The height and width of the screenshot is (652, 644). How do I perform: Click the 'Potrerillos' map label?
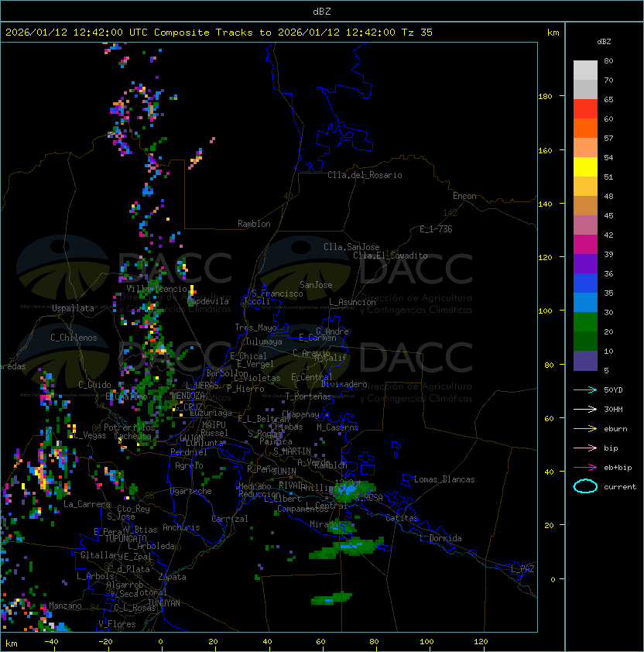click(129, 427)
